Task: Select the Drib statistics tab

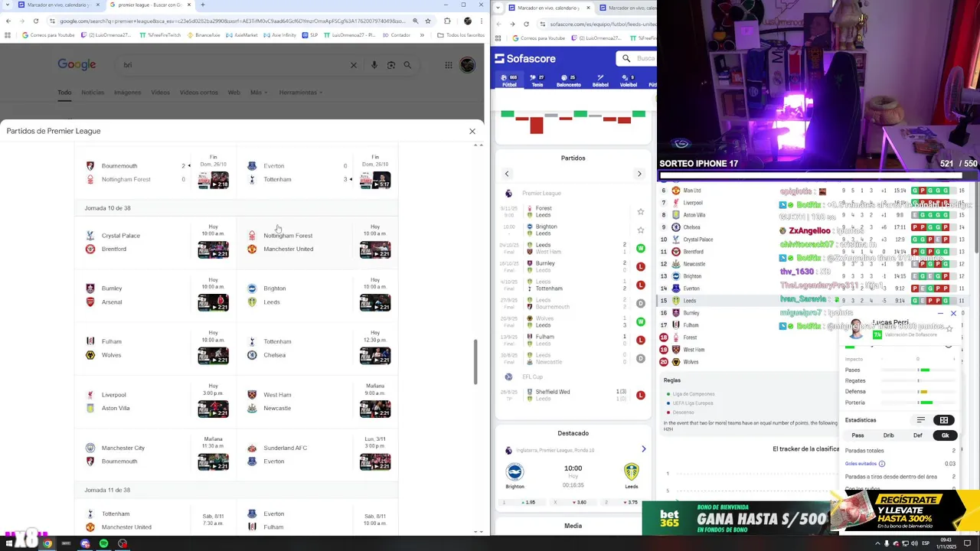Action: pyautogui.click(x=889, y=435)
